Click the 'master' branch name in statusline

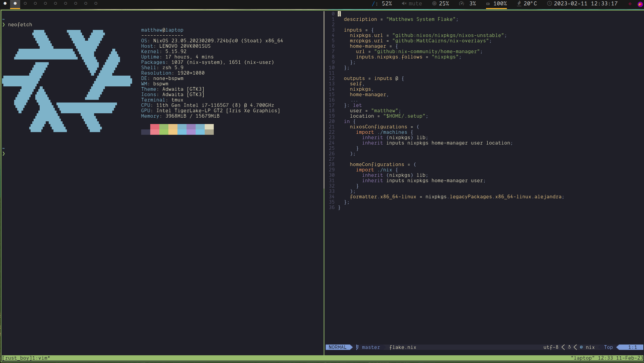tap(371, 347)
